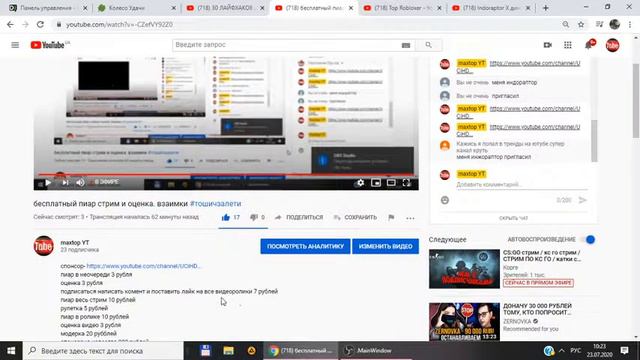Screen dimensions: 640x360
Task: Switch to the Indoraptor browser tab
Action: [491, 8]
